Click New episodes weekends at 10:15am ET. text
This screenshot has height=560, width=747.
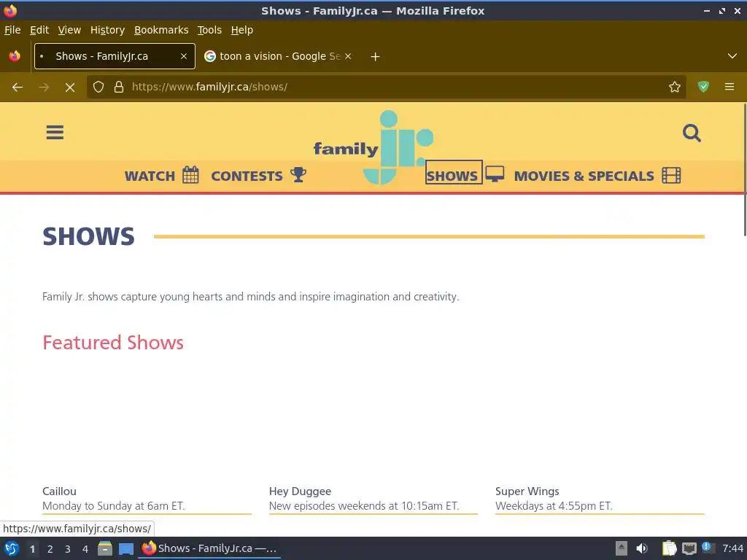pos(364,506)
